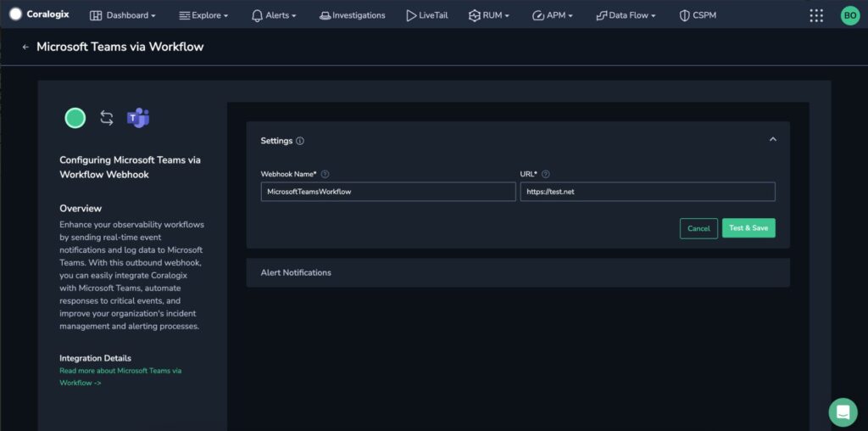Screen dimensions: 868x431
Task: Click the URL help icon
Action: pos(545,174)
